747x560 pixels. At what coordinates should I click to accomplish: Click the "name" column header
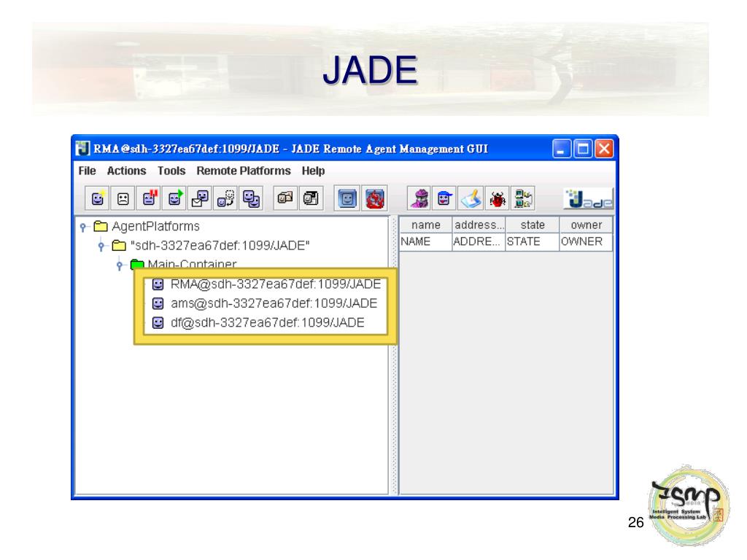(x=426, y=225)
